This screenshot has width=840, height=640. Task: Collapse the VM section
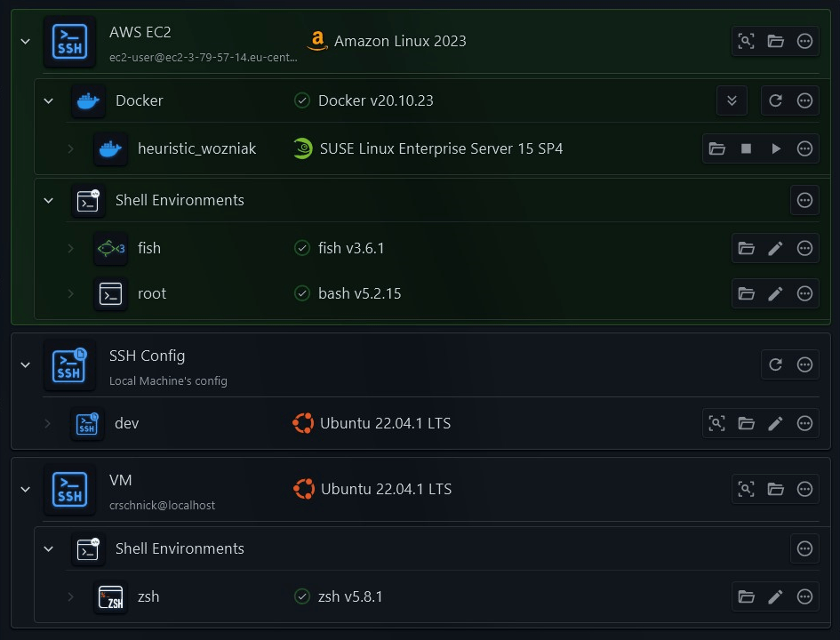pos(25,489)
